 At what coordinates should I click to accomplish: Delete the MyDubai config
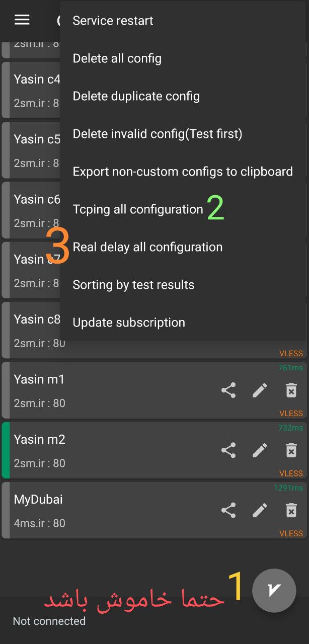click(291, 510)
